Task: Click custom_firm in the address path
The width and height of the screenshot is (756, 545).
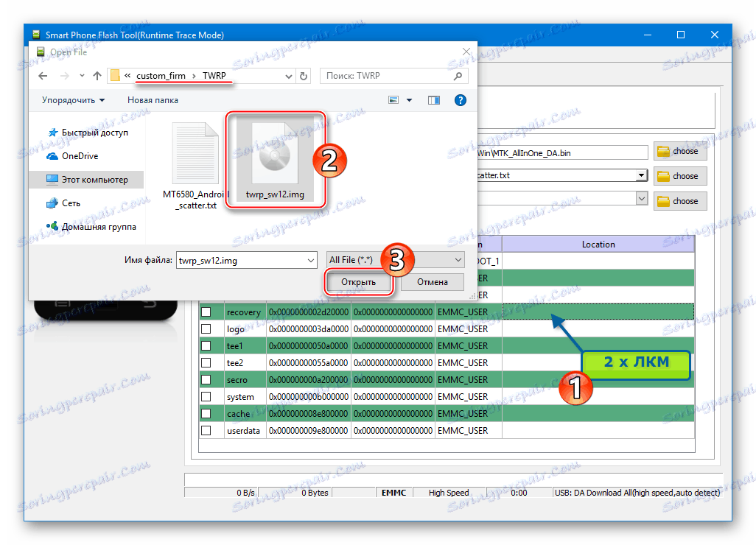Action: point(161,76)
